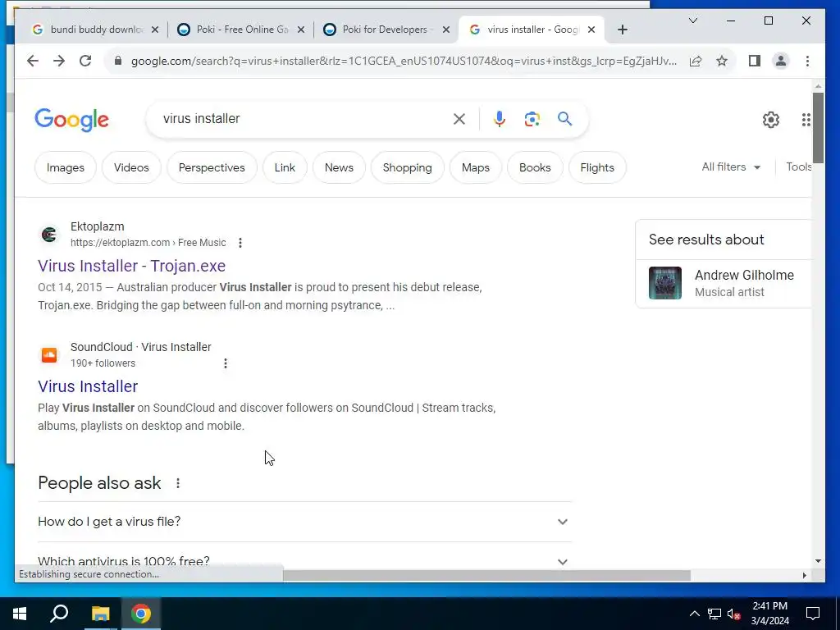Reload the current page
The image size is (840, 630).
(x=85, y=61)
